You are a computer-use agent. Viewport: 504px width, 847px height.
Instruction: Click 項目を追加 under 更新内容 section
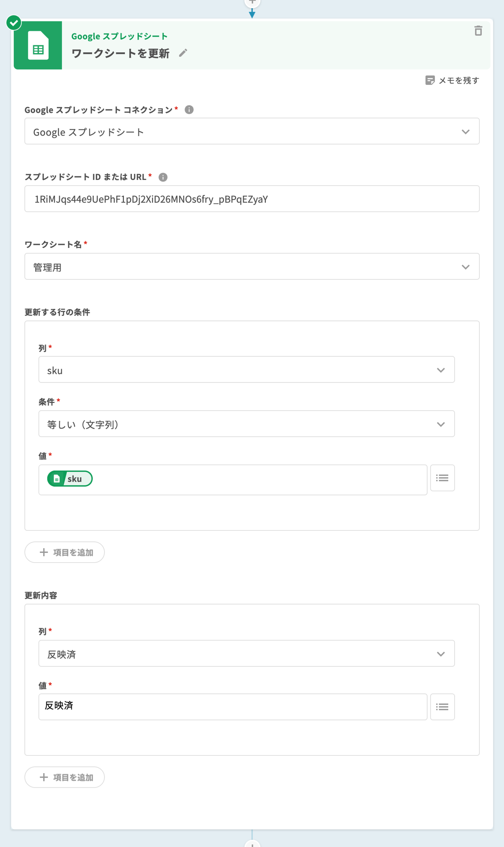pos(65,777)
